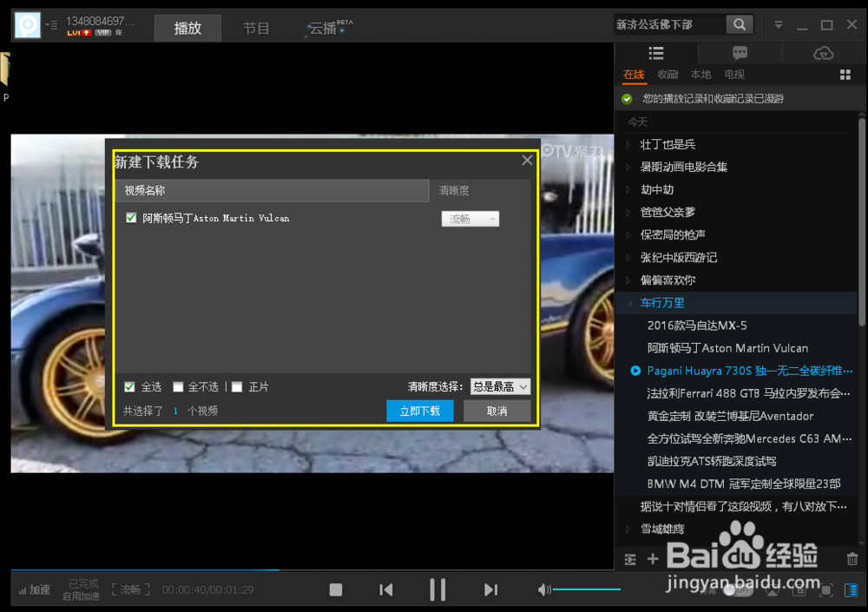The width and height of the screenshot is (868, 612).
Task: Uncheck the 阿斯顿马丁Aston Martin Vulcan video checkbox
Action: coord(131,218)
